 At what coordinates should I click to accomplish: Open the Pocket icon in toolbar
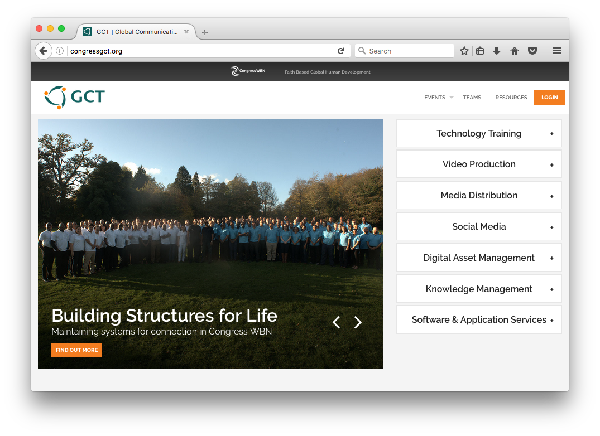pyautogui.click(x=532, y=50)
